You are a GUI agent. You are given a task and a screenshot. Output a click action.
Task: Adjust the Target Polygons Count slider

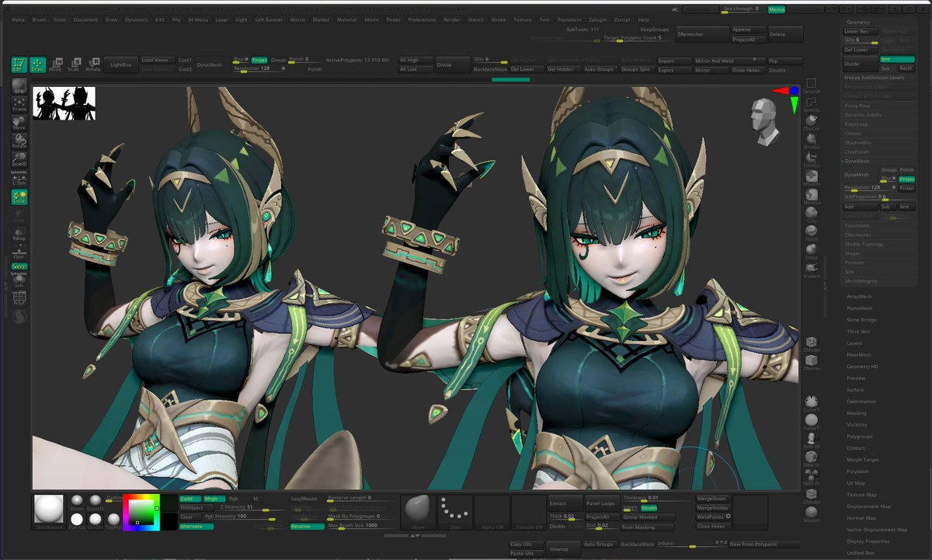click(637, 37)
